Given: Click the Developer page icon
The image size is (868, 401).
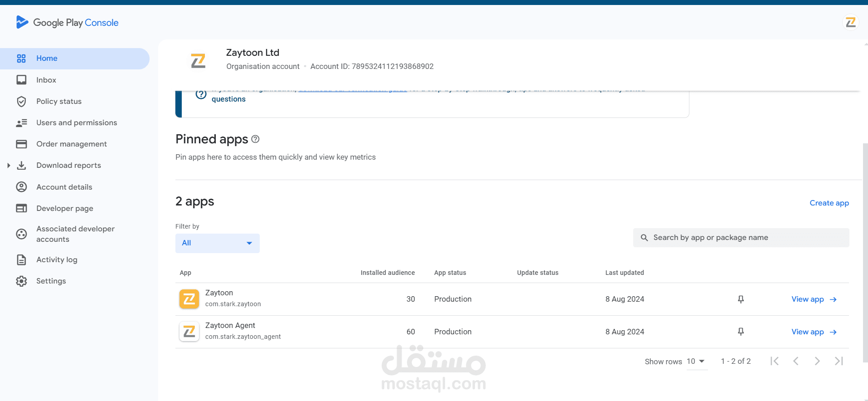Looking at the screenshot, I should click(x=21, y=208).
